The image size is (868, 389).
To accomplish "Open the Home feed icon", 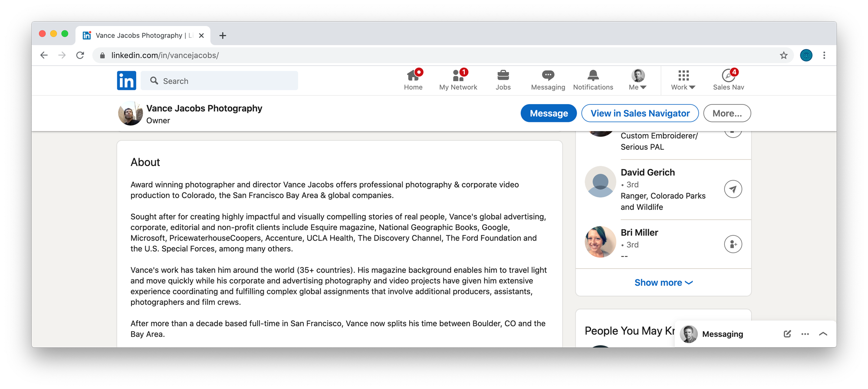I will click(413, 80).
